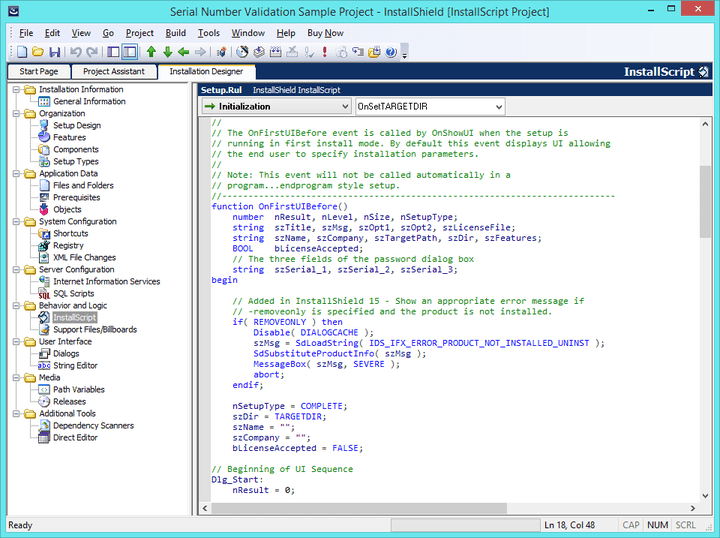Open the OnSetTARGETDIR function dropdown

point(497,106)
